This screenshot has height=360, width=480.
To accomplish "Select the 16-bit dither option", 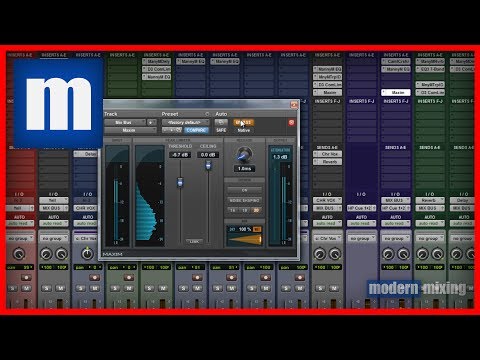I will pyautogui.click(x=233, y=210).
